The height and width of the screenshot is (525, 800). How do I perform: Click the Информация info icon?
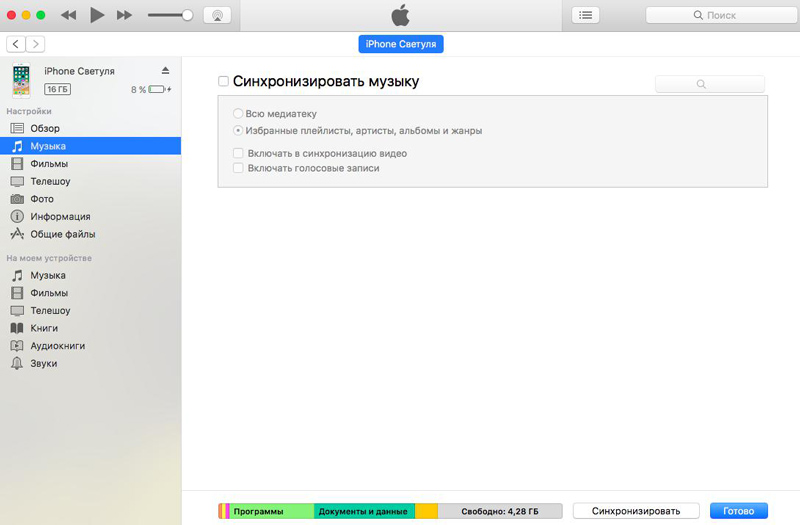pos(17,216)
